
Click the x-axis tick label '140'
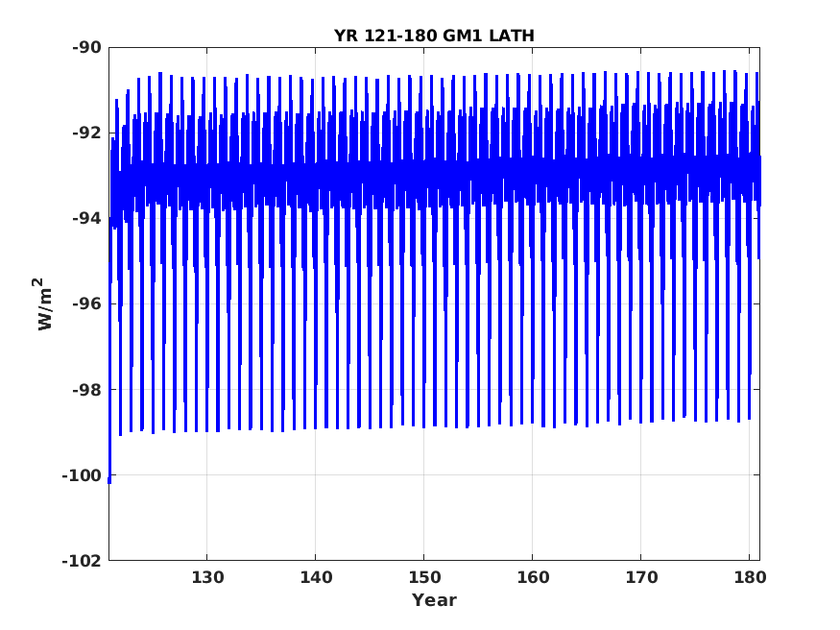[x=316, y=577]
